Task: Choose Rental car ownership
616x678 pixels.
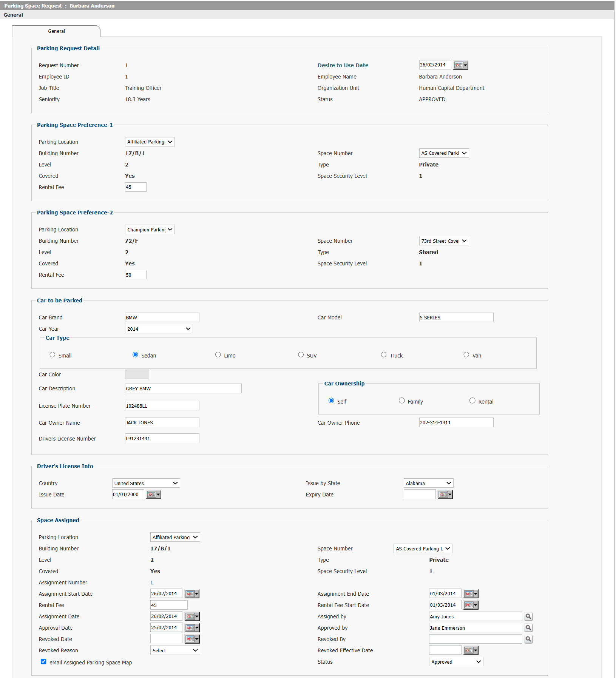Action: pyautogui.click(x=472, y=401)
